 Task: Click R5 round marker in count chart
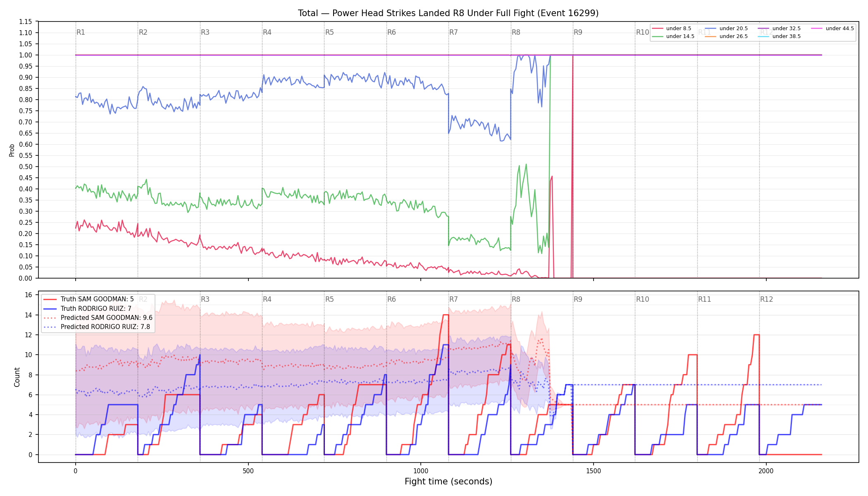tap(329, 299)
